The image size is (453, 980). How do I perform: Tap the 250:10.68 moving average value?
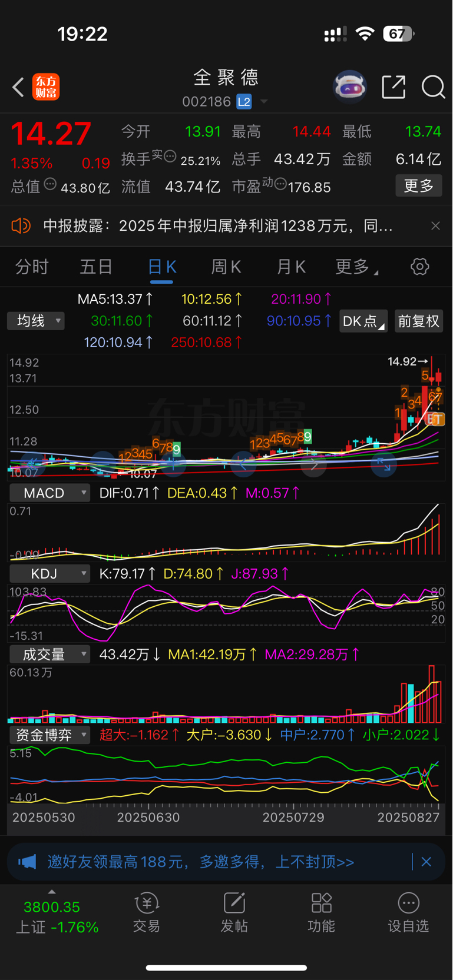point(206,342)
